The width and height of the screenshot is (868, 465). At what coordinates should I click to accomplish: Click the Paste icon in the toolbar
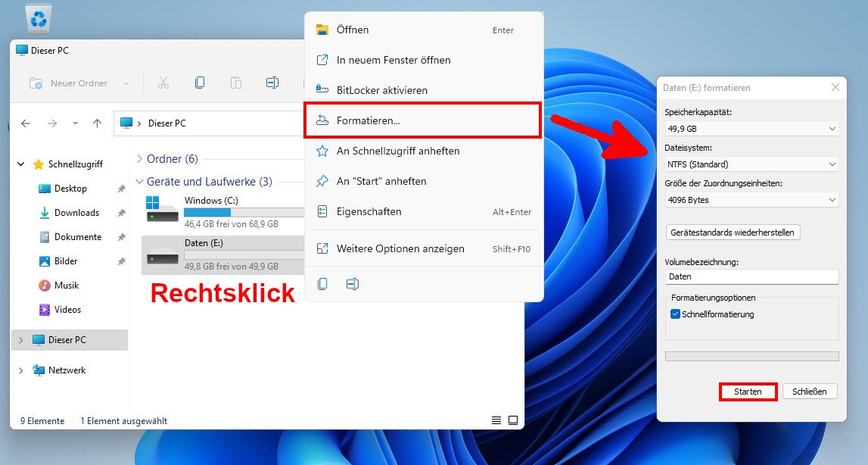(x=236, y=83)
